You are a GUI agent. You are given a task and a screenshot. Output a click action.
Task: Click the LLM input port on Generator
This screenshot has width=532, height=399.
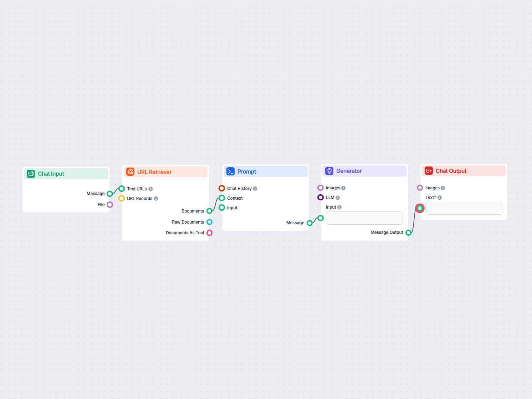(321, 198)
